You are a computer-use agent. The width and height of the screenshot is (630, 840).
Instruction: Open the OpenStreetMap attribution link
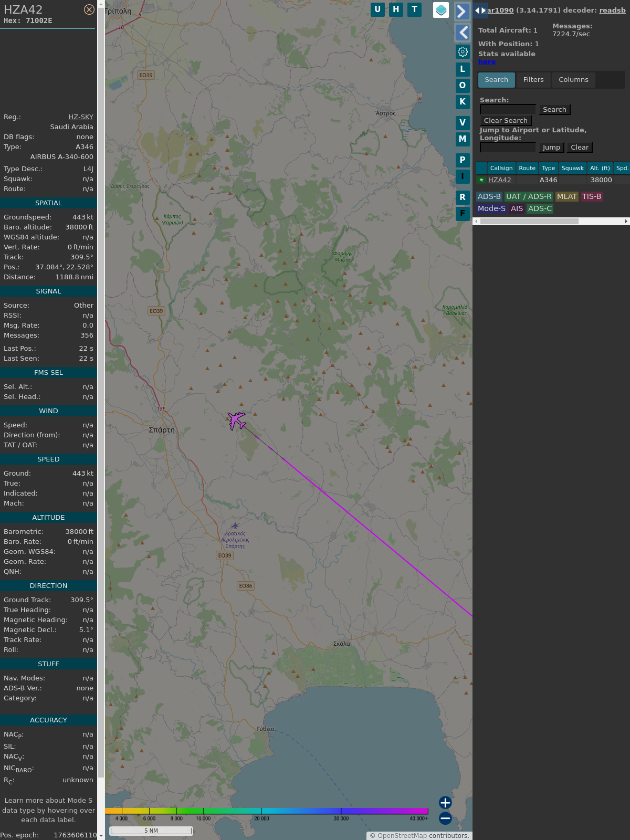tap(402, 835)
